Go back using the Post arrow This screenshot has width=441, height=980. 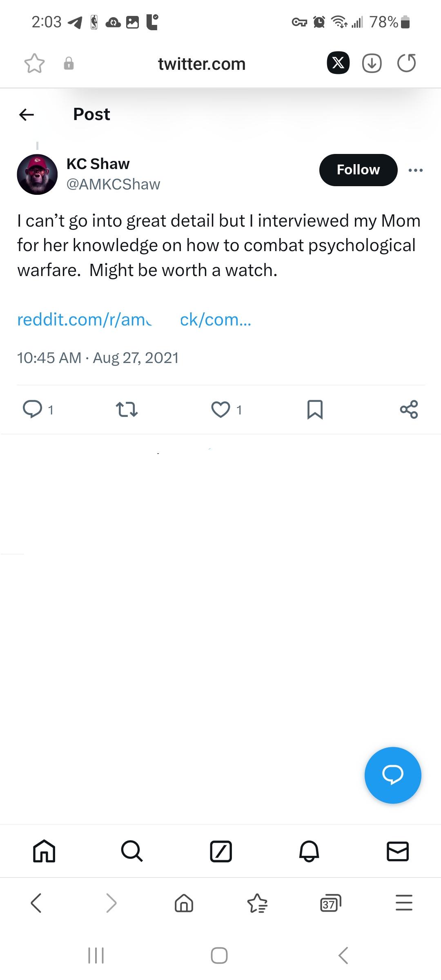click(x=27, y=115)
